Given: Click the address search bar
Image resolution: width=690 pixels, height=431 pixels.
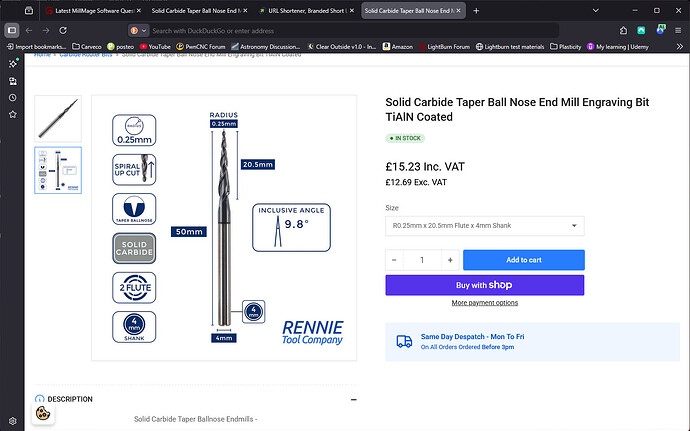Looking at the screenshot, I should (300, 30).
